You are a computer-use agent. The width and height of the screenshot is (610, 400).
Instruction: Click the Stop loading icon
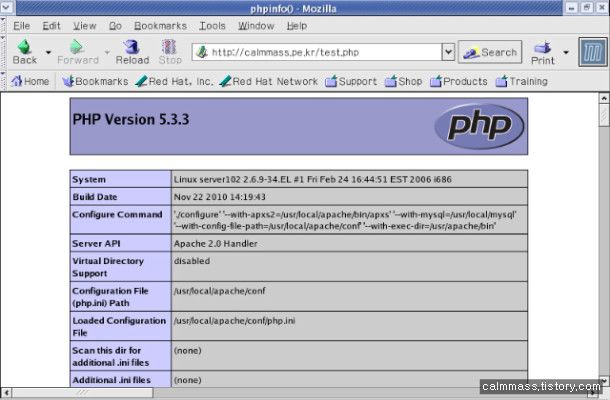pos(169,47)
